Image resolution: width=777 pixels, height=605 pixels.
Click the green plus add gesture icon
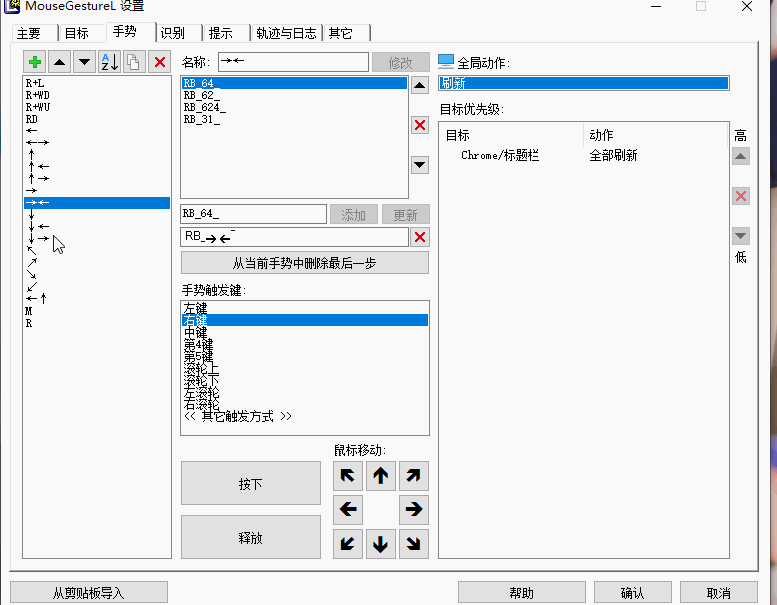coord(36,62)
